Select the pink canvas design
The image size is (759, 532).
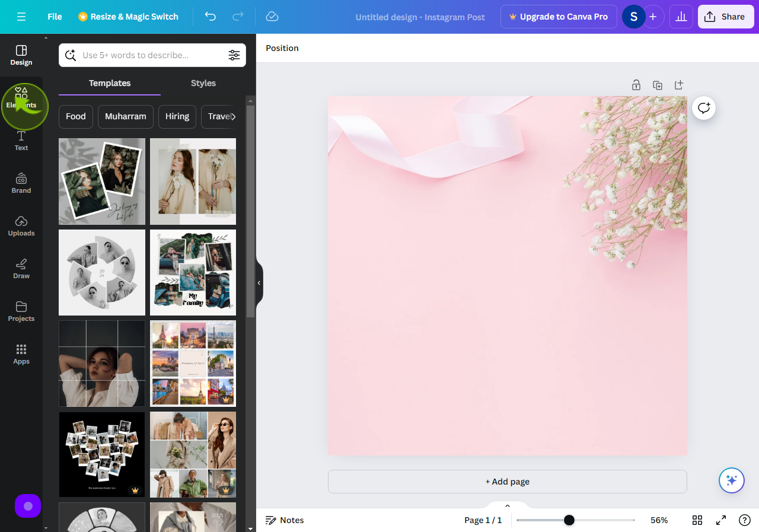click(x=508, y=276)
